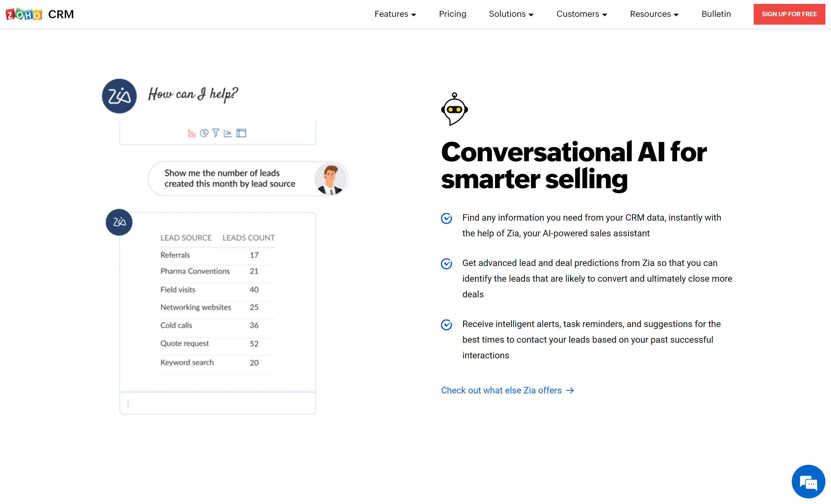Screen dimensions: 831x504
Task: Click the CRM title text
Action: pos(61,14)
